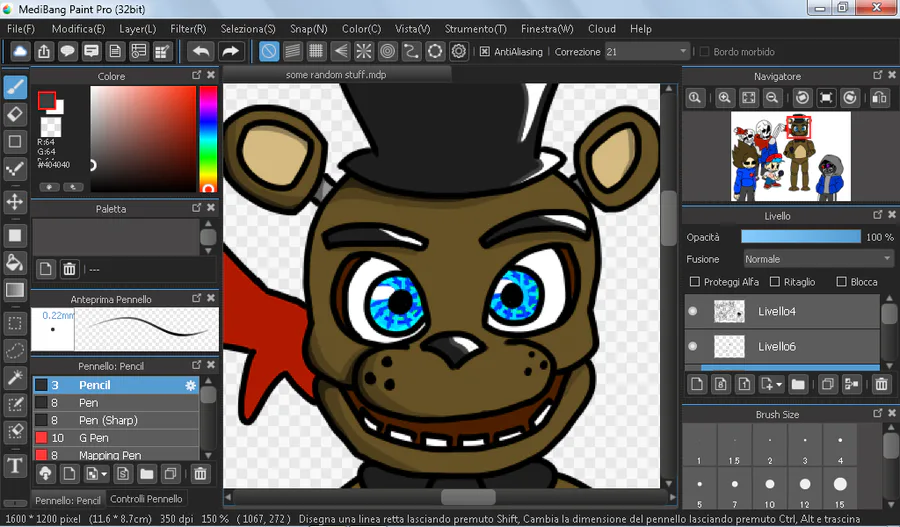Open the File(F) menu
Viewport: 900px width, 527px height.
(21, 29)
